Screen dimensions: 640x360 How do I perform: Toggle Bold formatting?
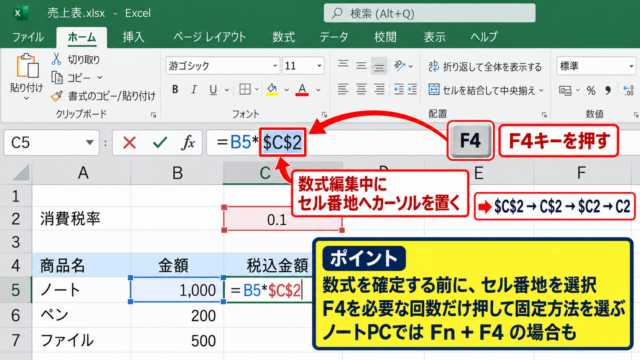tap(175, 89)
